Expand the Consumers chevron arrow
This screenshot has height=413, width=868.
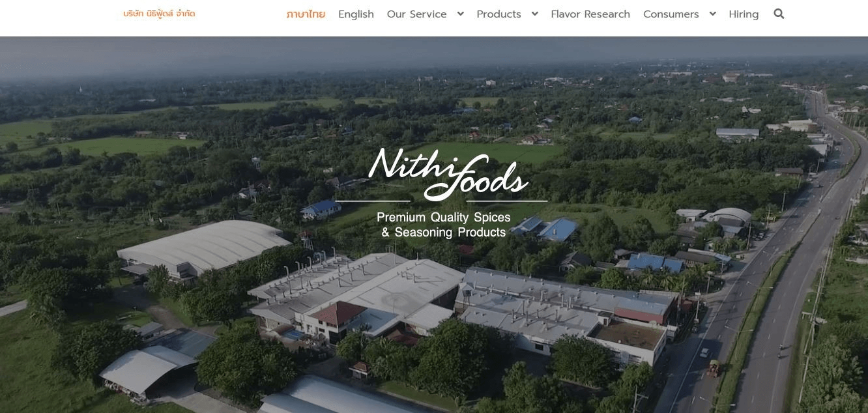click(712, 14)
